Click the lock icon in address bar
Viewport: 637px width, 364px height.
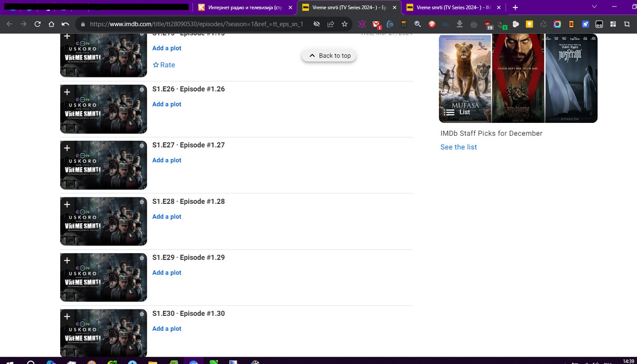(83, 24)
